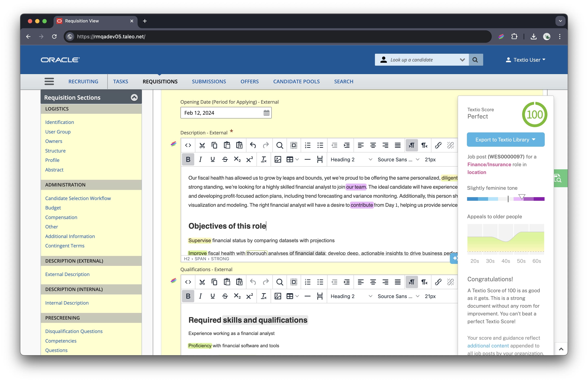Open the Candidate Selection Workflow link

point(78,198)
